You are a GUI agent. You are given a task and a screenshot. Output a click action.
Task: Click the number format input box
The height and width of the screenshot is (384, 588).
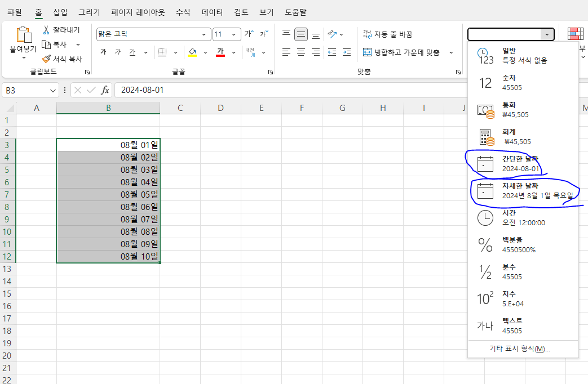point(505,34)
